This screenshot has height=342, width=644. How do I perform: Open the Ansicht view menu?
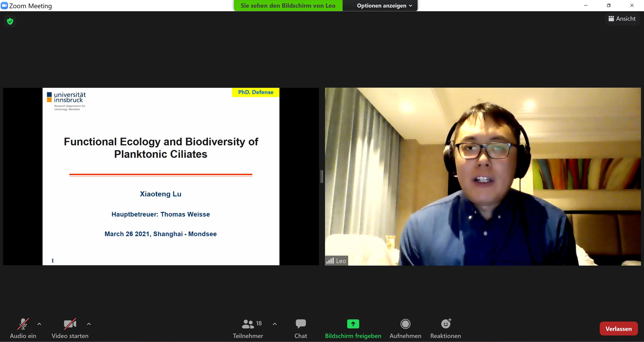point(622,19)
